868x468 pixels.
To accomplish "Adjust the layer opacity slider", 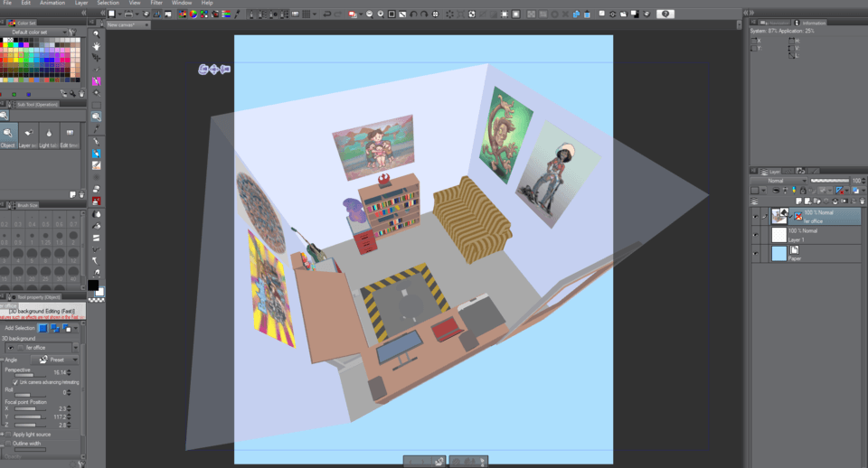I will point(829,181).
